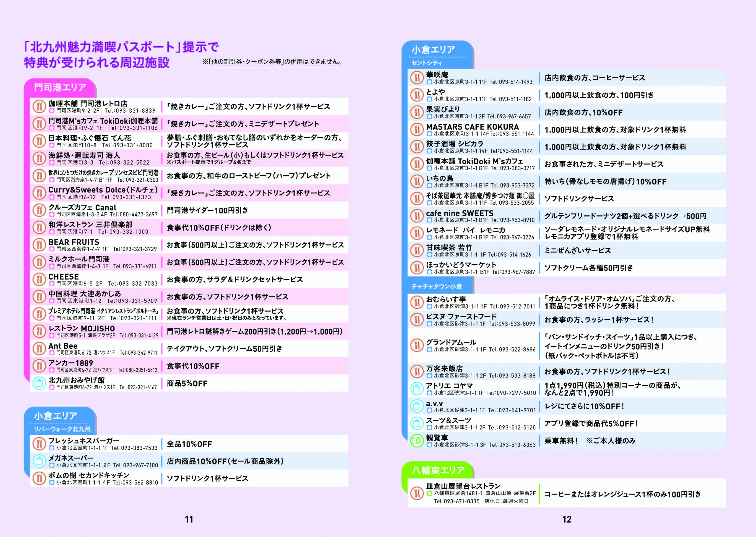The height and width of the screenshot is (537, 756).
Task: Click the shop name おむらいす亭
Action: click(446, 299)
